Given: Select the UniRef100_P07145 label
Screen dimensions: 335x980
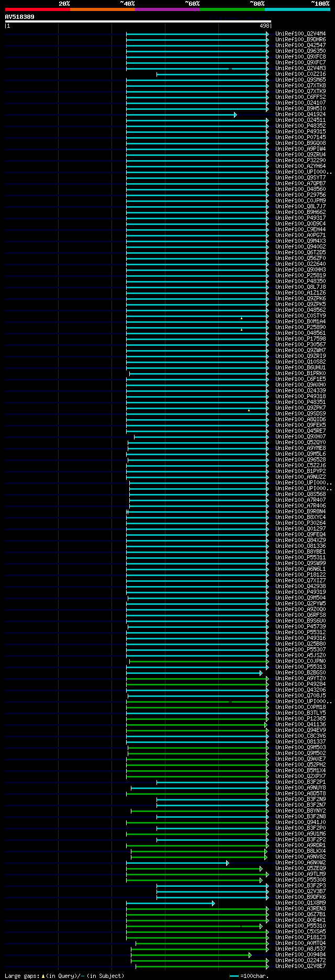Looking at the screenshot, I should click(300, 138).
